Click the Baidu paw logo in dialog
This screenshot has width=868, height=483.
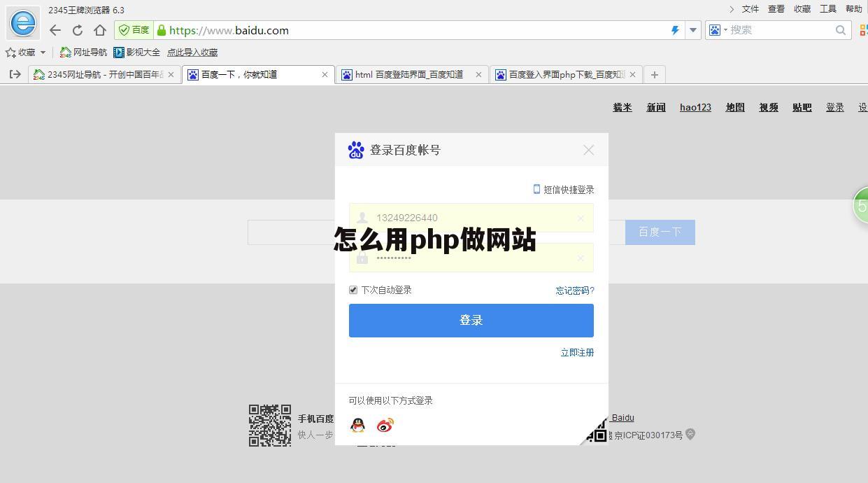click(x=356, y=150)
